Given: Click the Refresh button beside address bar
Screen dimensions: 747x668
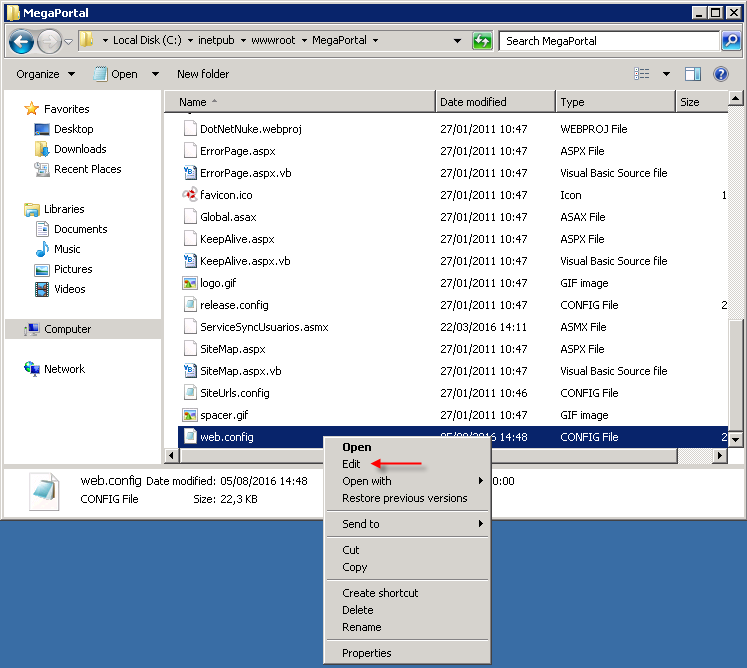Looking at the screenshot, I should (x=482, y=41).
